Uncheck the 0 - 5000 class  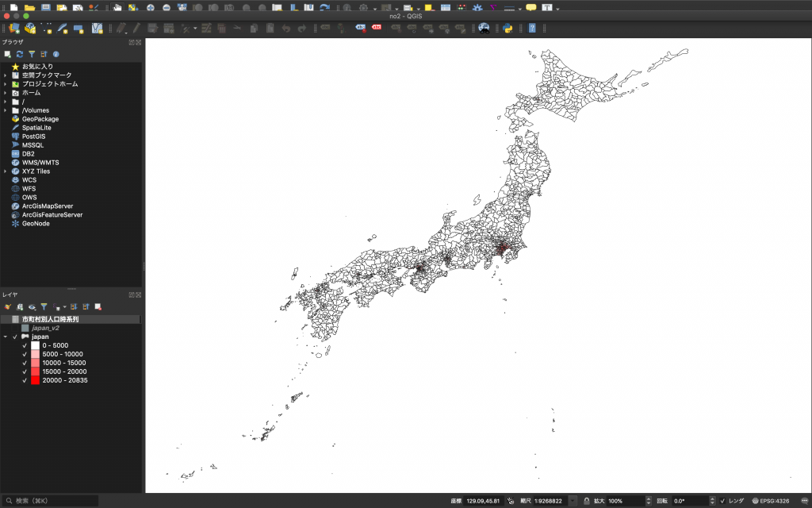25,345
